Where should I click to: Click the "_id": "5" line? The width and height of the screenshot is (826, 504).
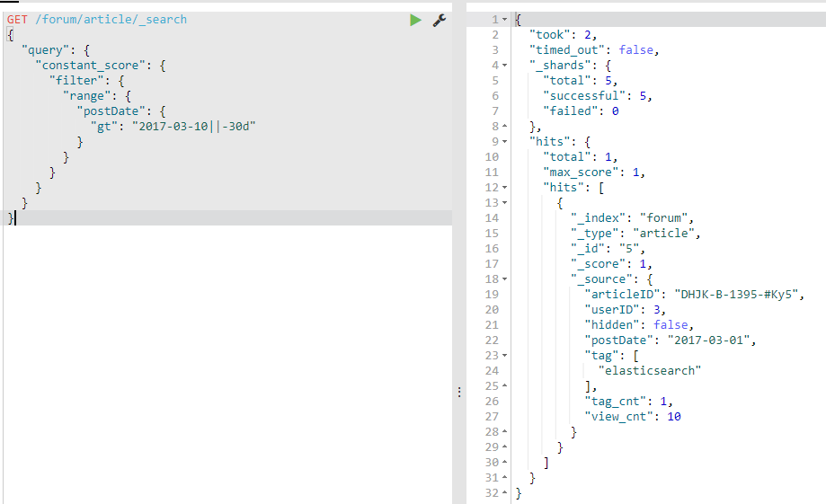click(608, 249)
